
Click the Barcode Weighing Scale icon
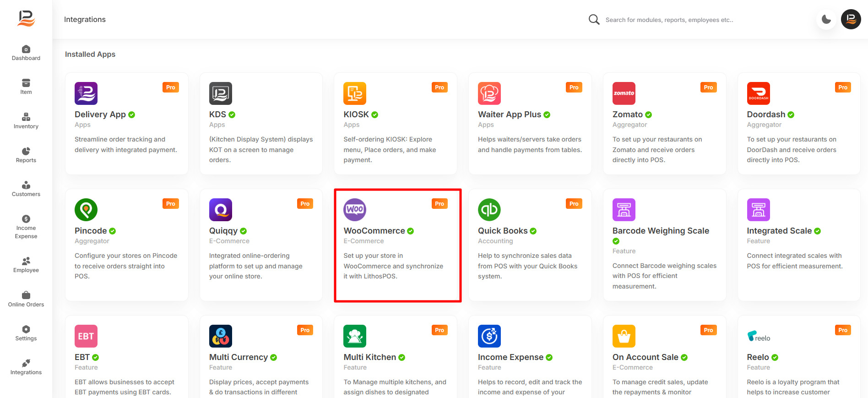coord(624,210)
